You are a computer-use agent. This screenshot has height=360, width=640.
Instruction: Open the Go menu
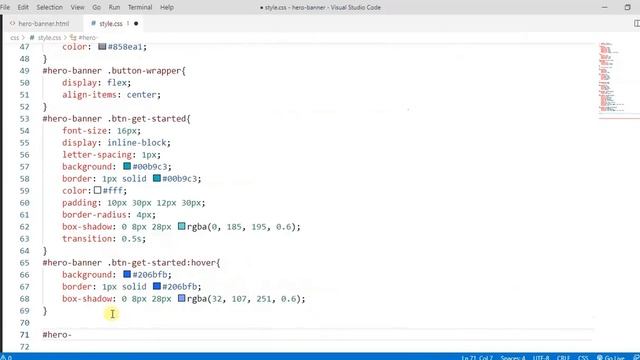point(96,7)
